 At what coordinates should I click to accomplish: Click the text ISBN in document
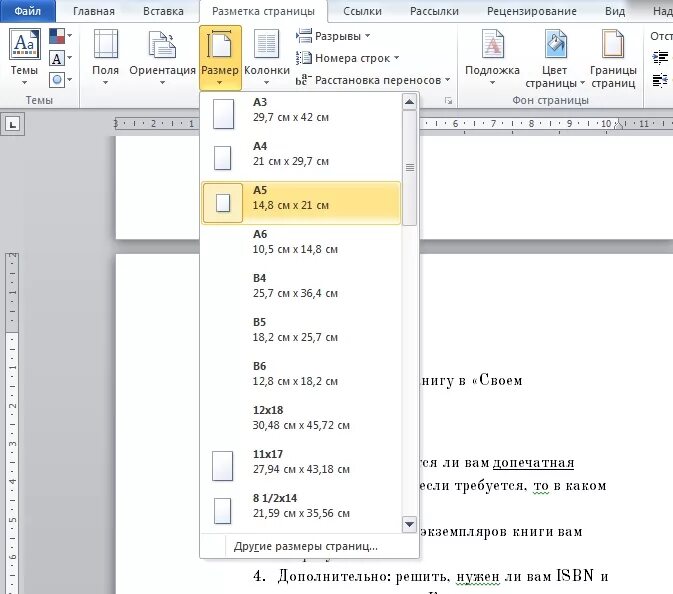575,576
